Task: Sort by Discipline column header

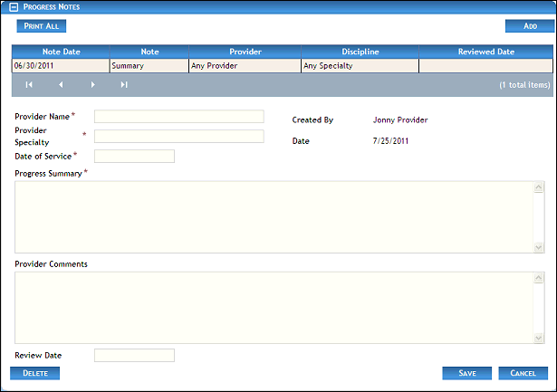Action: coord(360,53)
